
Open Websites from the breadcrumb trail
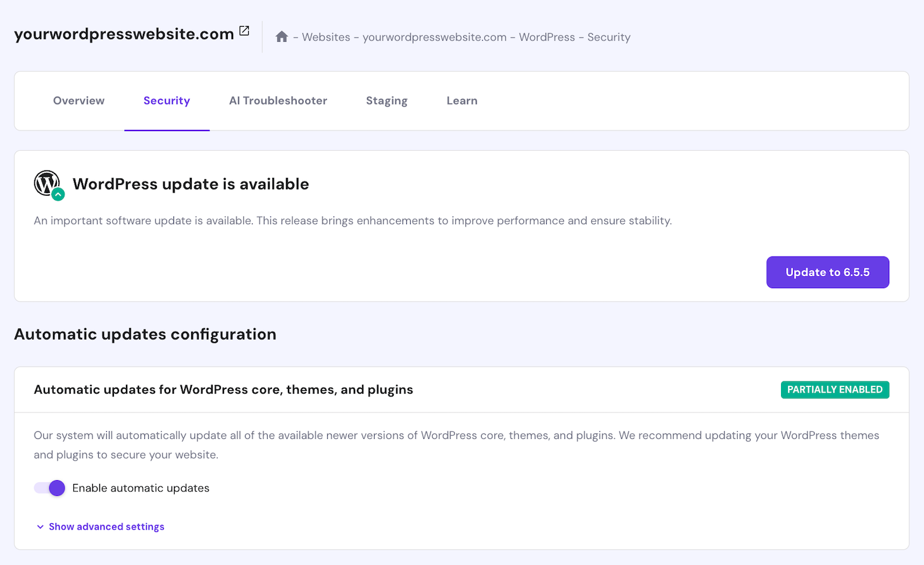click(x=326, y=37)
